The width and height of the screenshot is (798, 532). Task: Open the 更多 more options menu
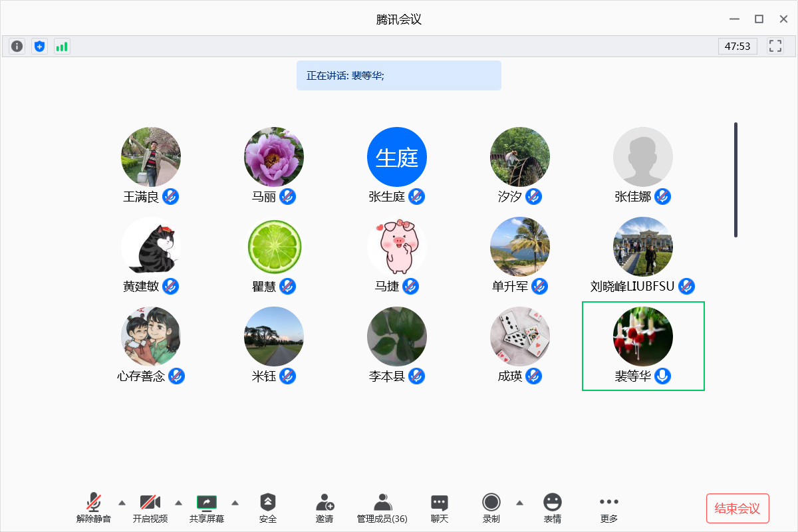tap(609, 509)
